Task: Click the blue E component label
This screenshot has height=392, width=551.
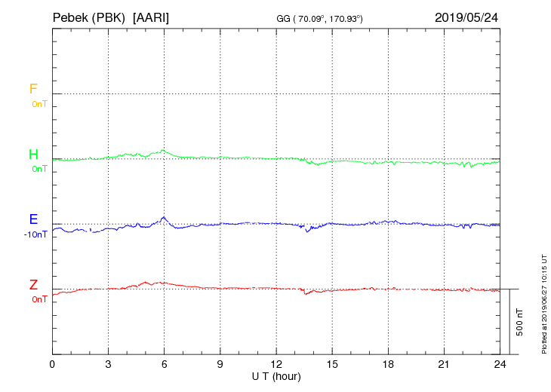Action: (33, 219)
